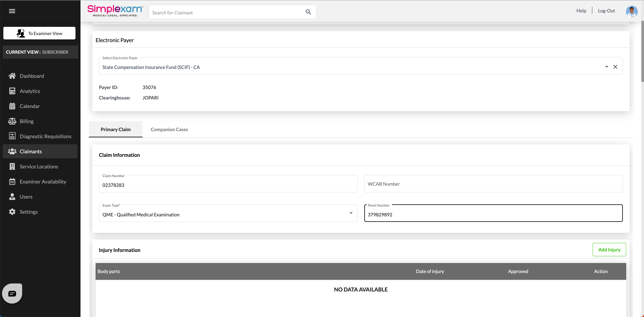The image size is (644, 317).
Task: Open the Exam Type dropdown
Action: click(x=351, y=213)
